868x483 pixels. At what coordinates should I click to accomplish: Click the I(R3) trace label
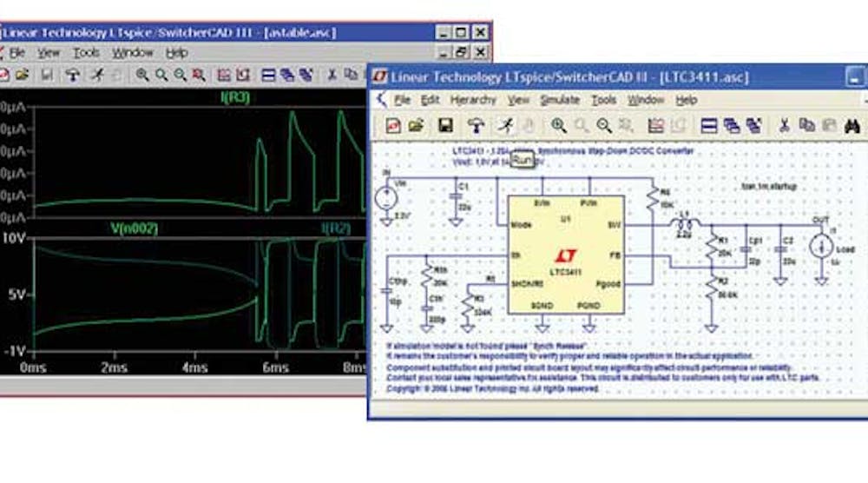[235, 97]
